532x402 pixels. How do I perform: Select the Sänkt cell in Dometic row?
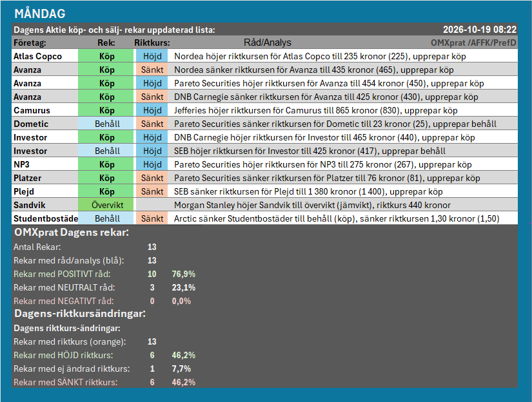(152, 124)
